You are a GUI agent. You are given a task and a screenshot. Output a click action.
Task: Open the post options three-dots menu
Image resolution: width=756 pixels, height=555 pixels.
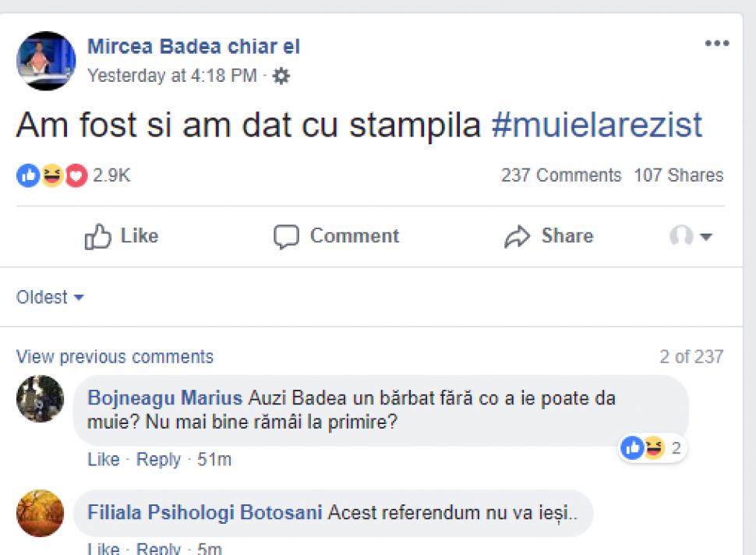coord(716,44)
